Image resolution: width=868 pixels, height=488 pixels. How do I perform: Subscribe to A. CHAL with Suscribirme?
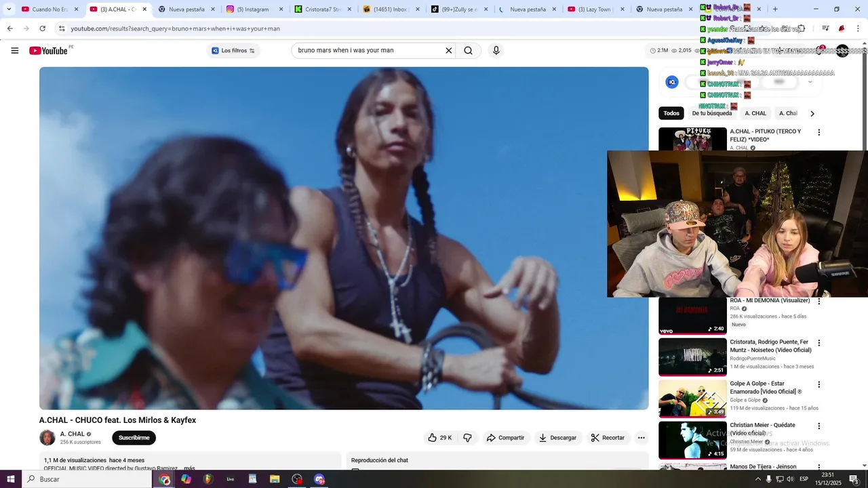(134, 438)
